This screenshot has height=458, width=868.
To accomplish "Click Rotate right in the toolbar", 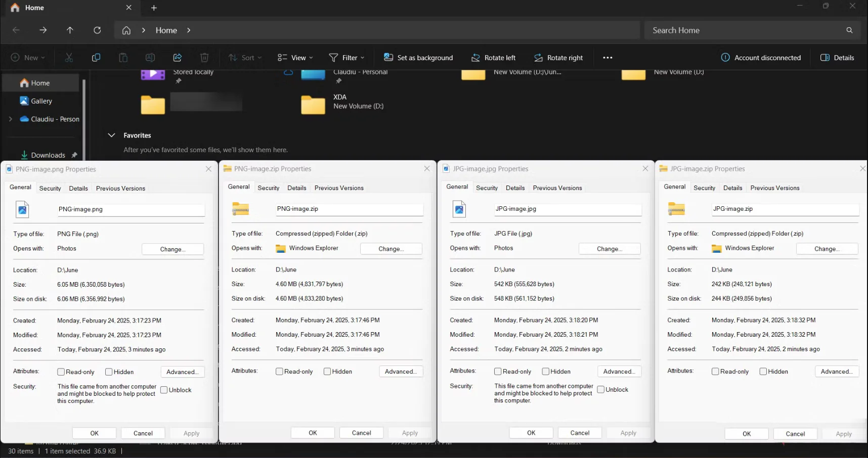I will (558, 58).
